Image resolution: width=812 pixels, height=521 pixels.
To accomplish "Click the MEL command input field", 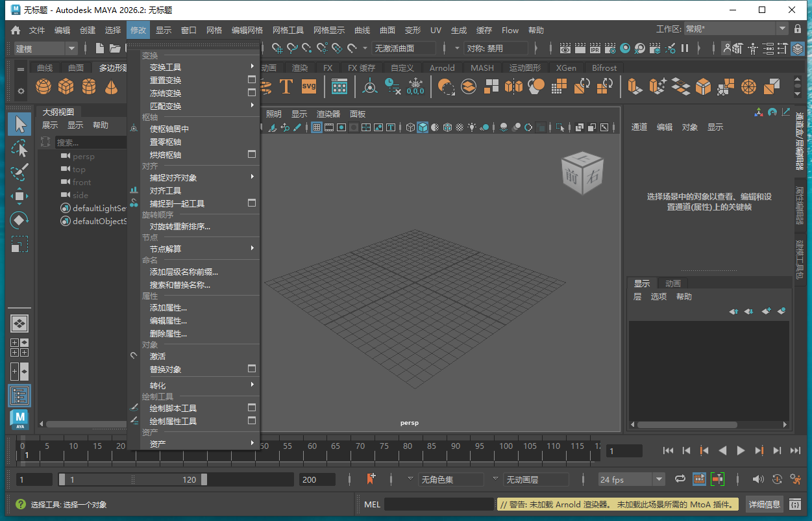I will [x=439, y=504].
